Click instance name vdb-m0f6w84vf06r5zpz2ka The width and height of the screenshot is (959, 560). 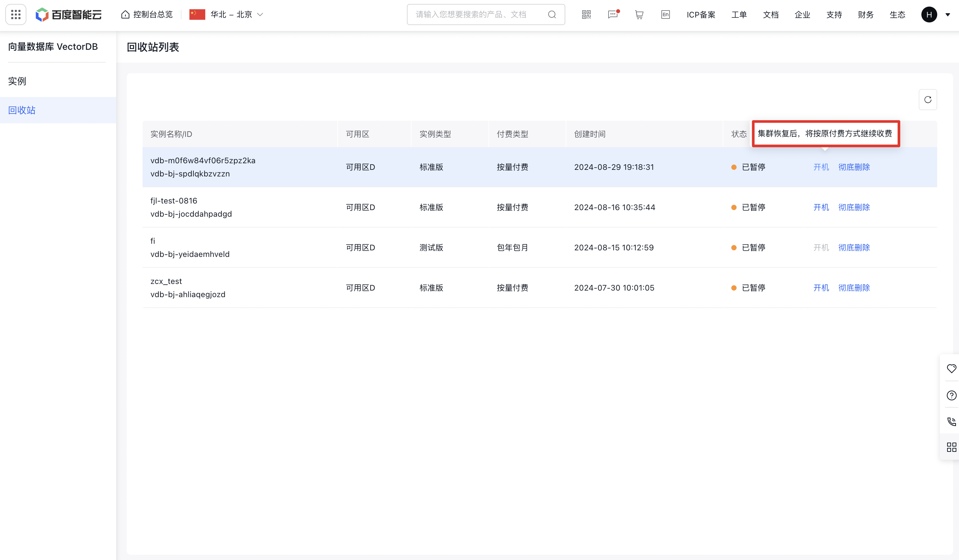pyautogui.click(x=203, y=161)
